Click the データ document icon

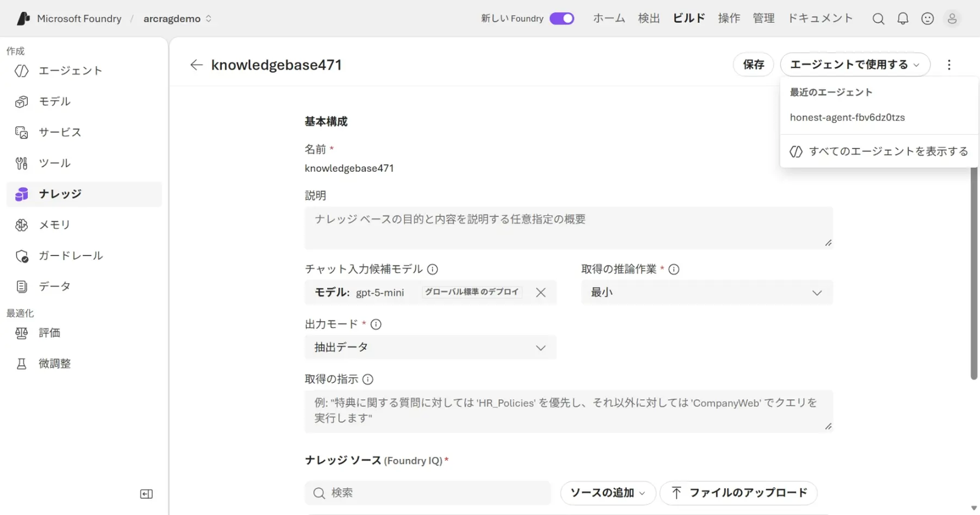point(22,287)
